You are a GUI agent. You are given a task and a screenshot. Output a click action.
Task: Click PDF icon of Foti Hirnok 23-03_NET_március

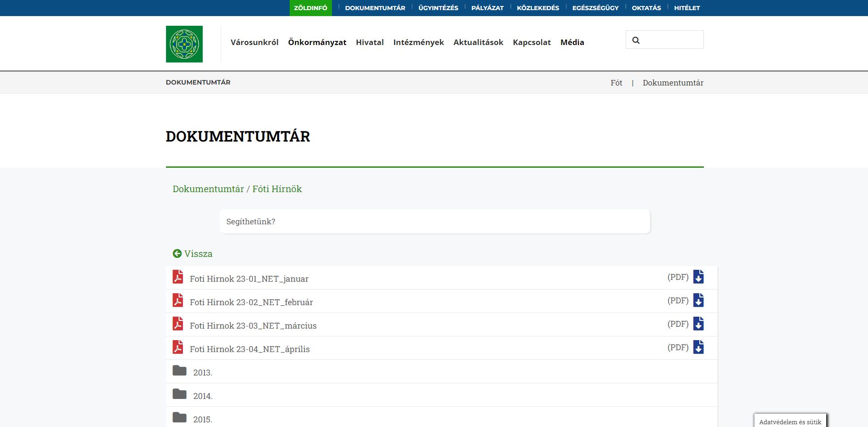pos(178,324)
